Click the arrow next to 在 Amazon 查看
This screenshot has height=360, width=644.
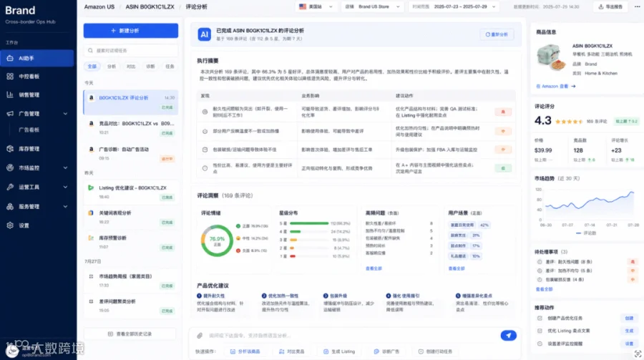tap(573, 87)
